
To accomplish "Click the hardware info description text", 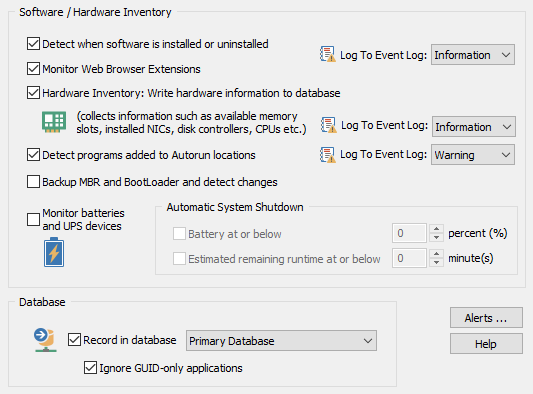I will pos(191,122).
